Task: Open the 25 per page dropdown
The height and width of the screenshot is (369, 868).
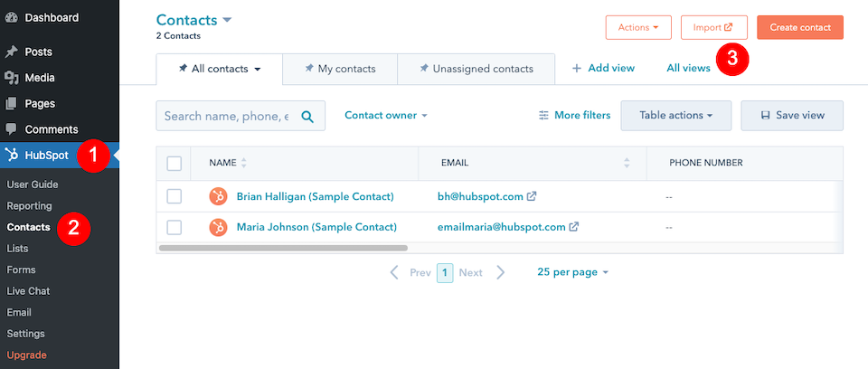Action: click(572, 272)
